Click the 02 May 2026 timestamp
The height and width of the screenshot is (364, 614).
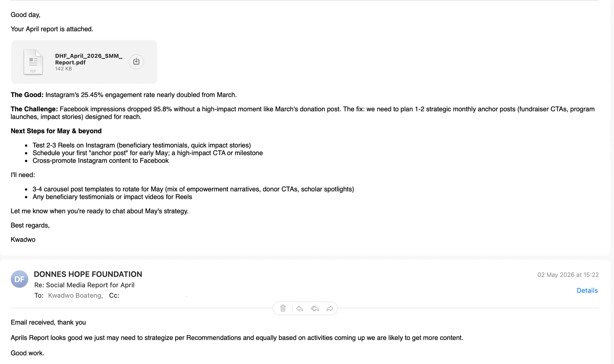(x=568, y=275)
